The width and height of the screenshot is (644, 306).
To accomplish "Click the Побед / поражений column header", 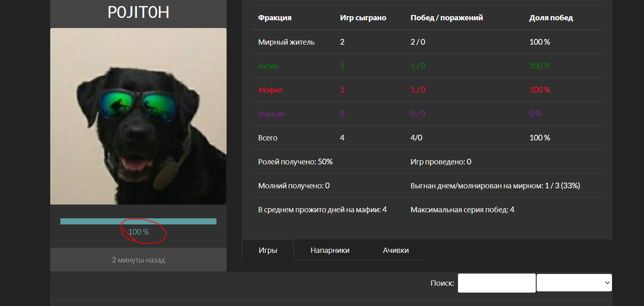I will [447, 17].
